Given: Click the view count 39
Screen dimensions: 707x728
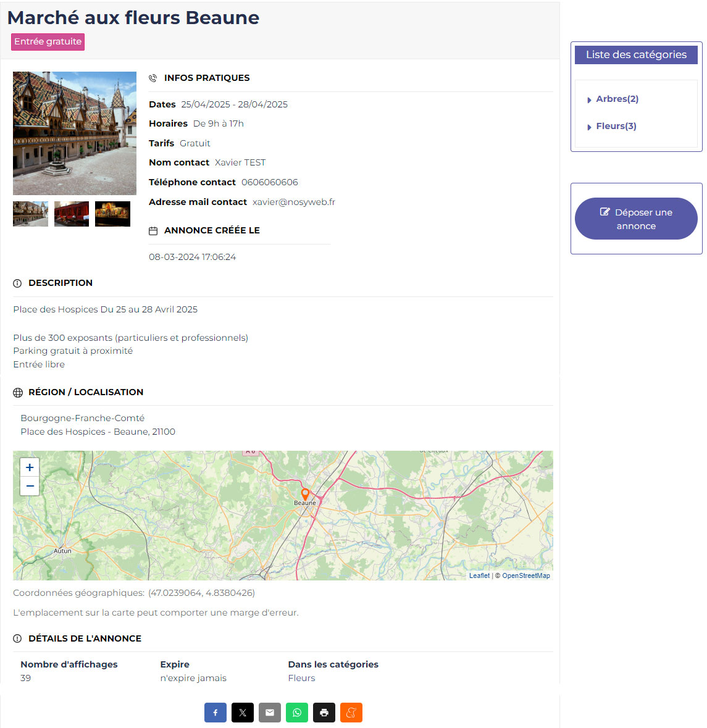Looking at the screenshot, I should click(x=25, y=678).
